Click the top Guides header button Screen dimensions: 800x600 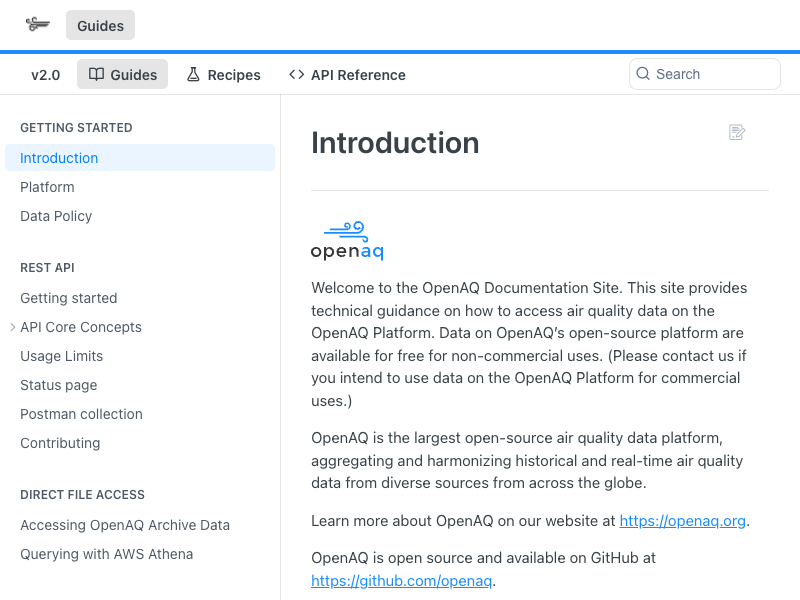(101, 26)
